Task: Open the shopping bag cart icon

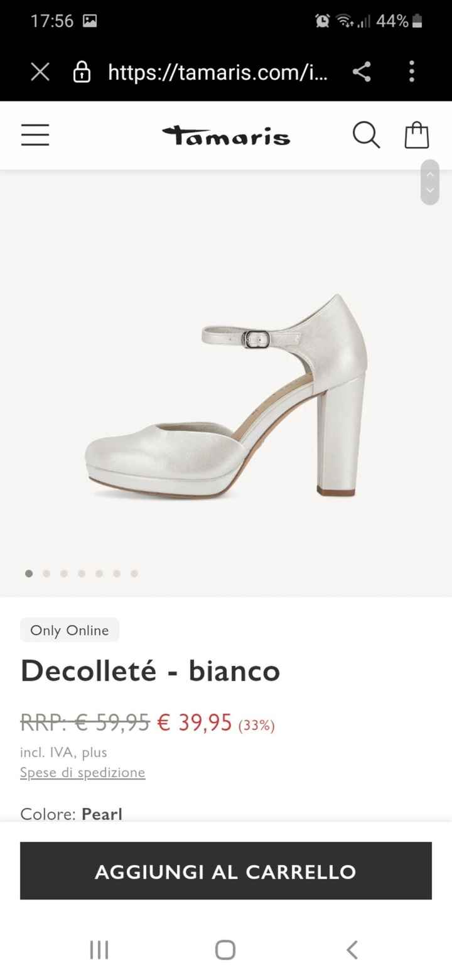Action: click(417, 135)
